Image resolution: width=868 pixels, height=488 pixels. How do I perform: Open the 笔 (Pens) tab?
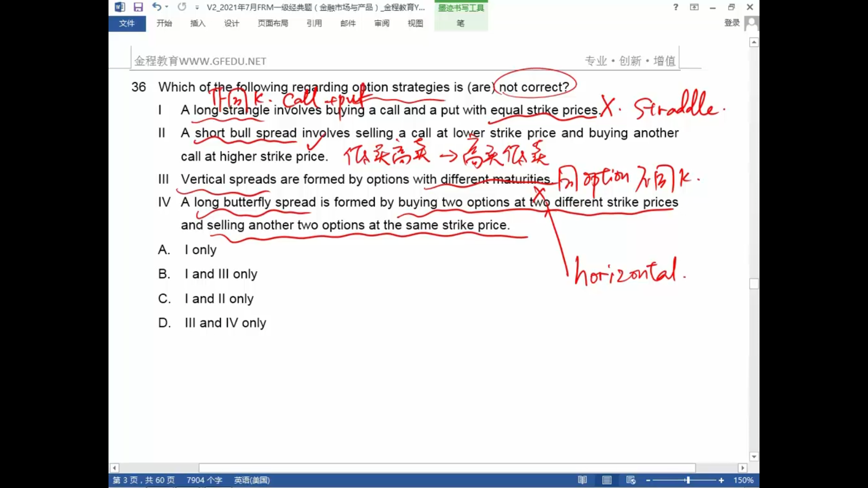461,23
